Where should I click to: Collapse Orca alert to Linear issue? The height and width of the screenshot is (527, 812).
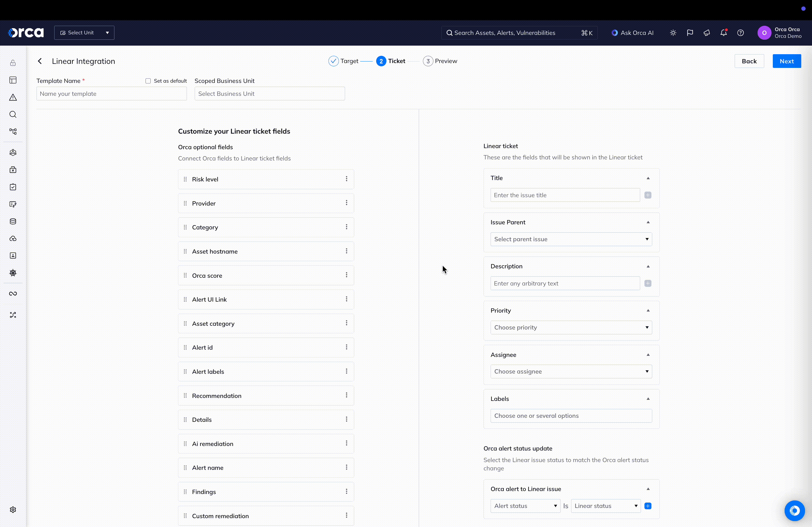pos(648,489)
